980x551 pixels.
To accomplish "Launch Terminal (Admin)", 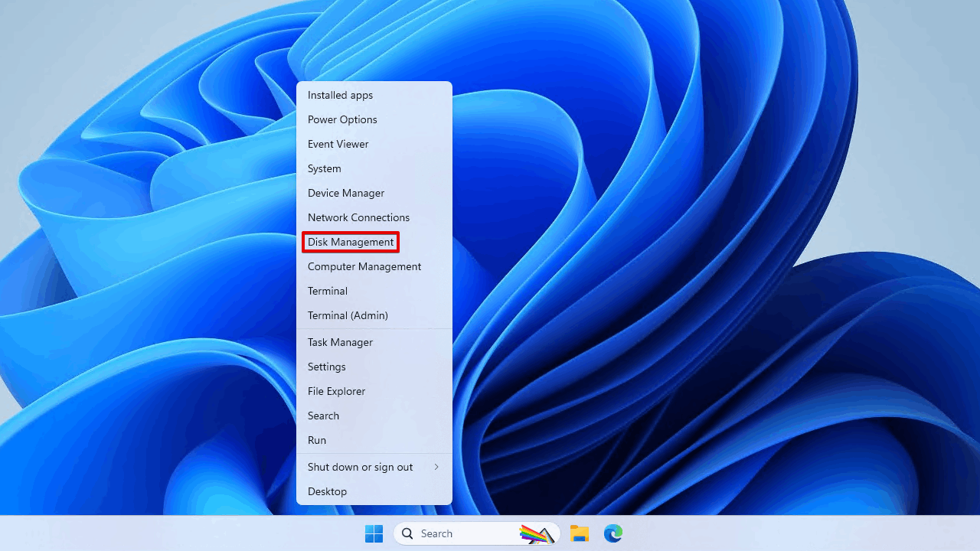I will [348, 315].
